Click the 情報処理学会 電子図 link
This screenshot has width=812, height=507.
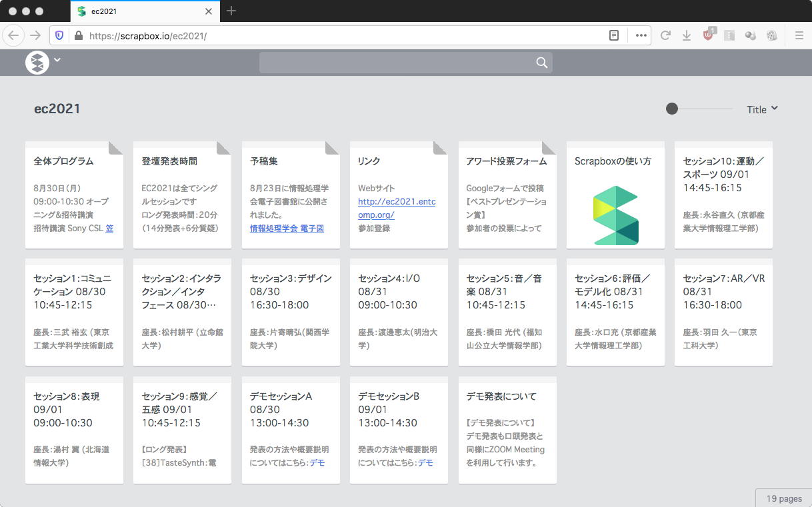coord(287,228)
